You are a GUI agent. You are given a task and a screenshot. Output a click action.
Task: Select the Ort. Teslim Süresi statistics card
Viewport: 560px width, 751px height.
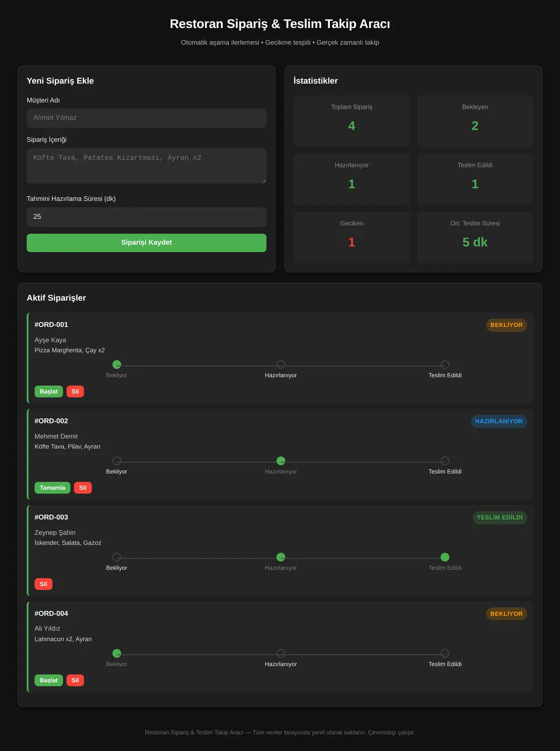[x=475, y=238]
